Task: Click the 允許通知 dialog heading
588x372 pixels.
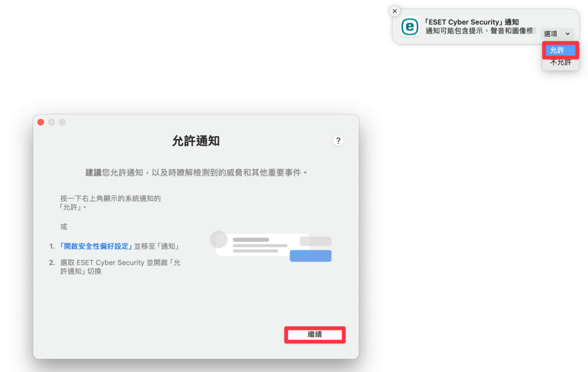Action: coord(196,141)
